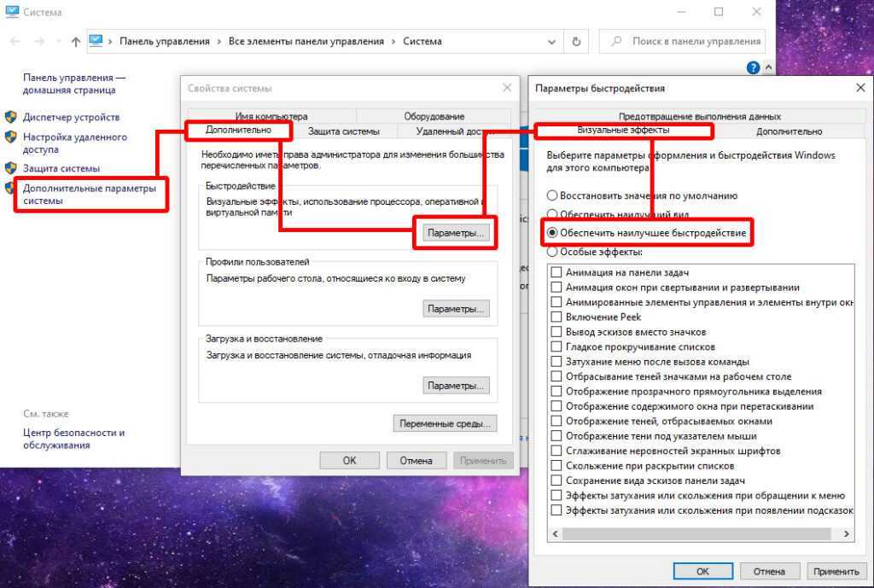Enable the Анимация на панели задач checkbox
The height and width of the screenshot is (588, 874).
tap(556, 272)
